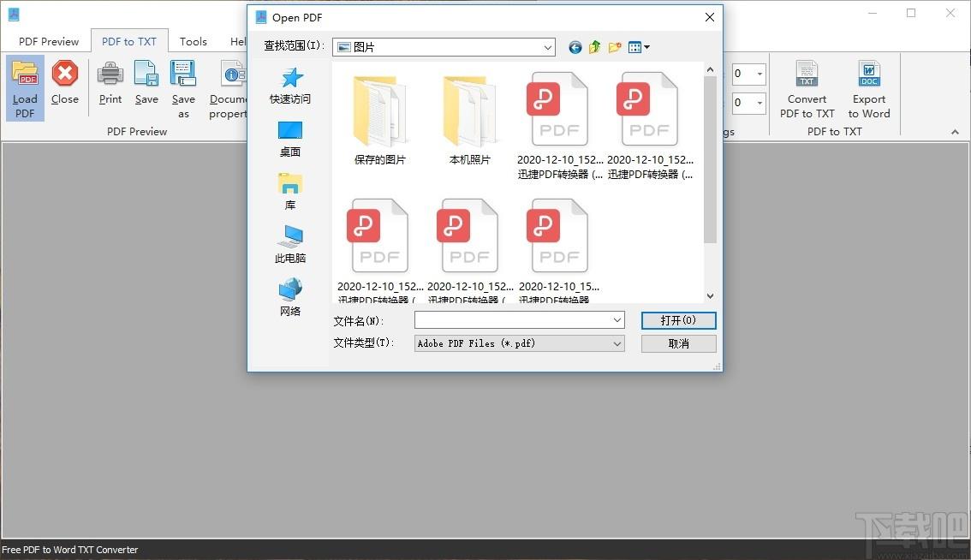Click the 打开(O) button

tap(678, 320)
